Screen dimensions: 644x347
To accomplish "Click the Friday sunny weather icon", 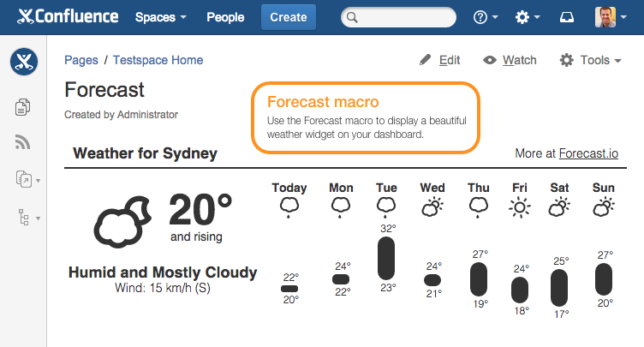I will click(x=520, y=206).
